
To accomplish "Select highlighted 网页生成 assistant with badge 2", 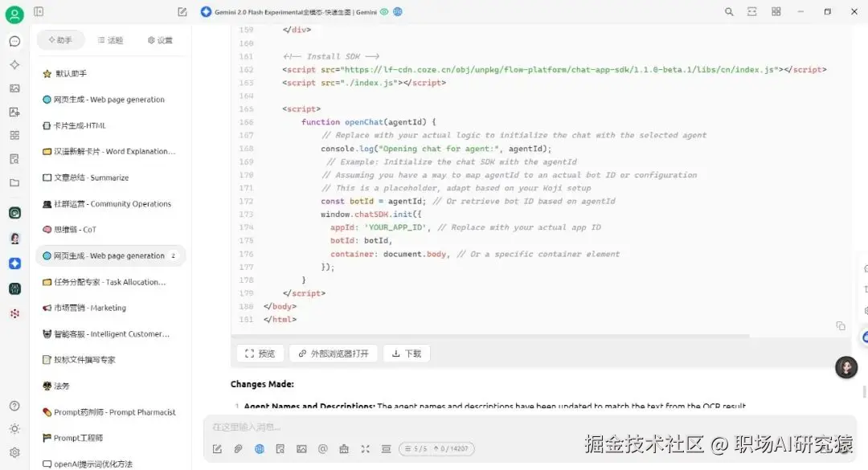I will [111, 255].
